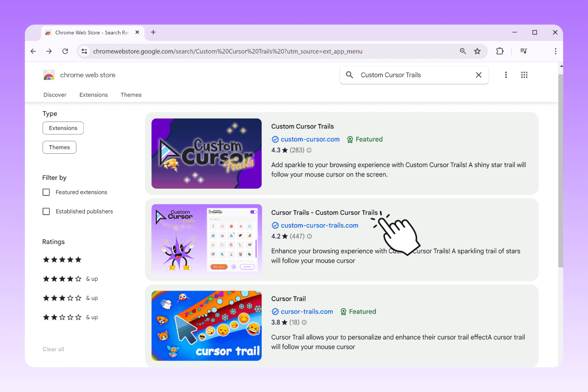This screenshot has height=392, width=588.
Task: Select the Extensions type filter chip
Action: [63, 128]
